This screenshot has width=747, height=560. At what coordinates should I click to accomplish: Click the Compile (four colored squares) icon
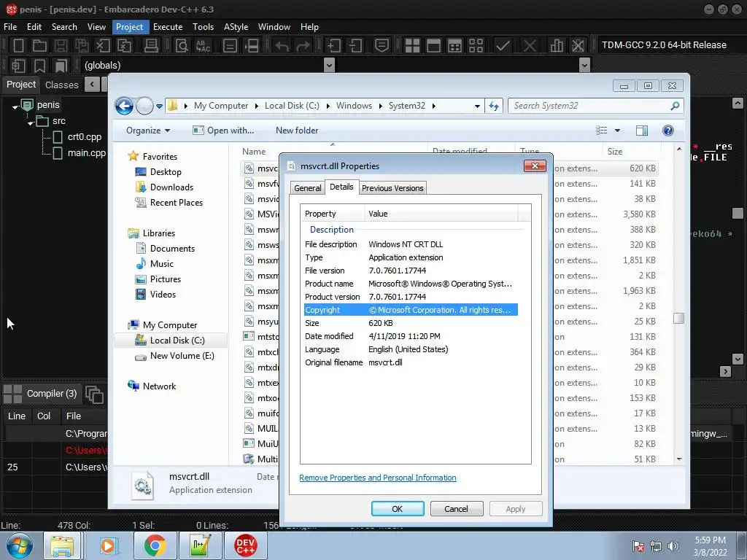click(x=412, y=45)
